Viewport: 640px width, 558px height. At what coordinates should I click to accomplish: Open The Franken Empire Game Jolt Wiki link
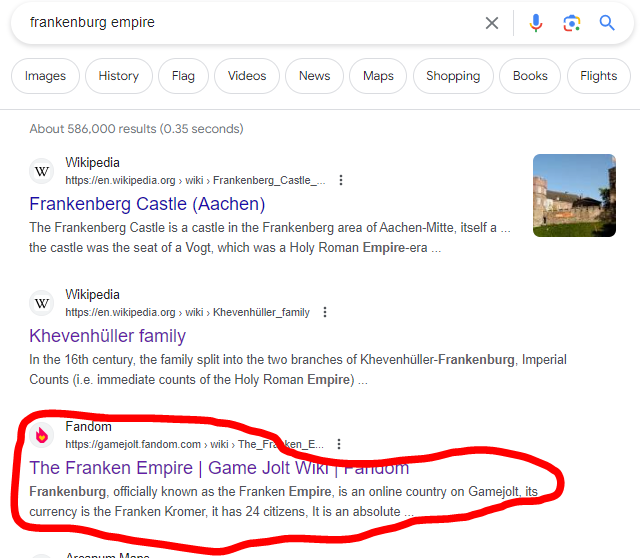tap(219, 467)
